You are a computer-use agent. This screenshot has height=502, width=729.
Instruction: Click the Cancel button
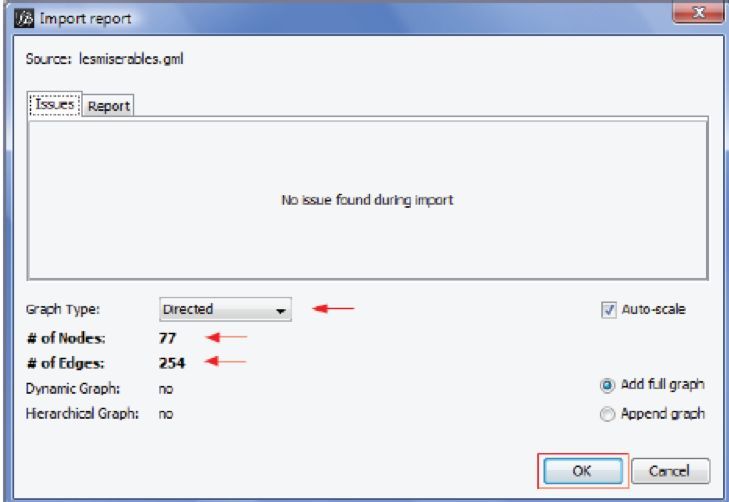tap(670, 471)
